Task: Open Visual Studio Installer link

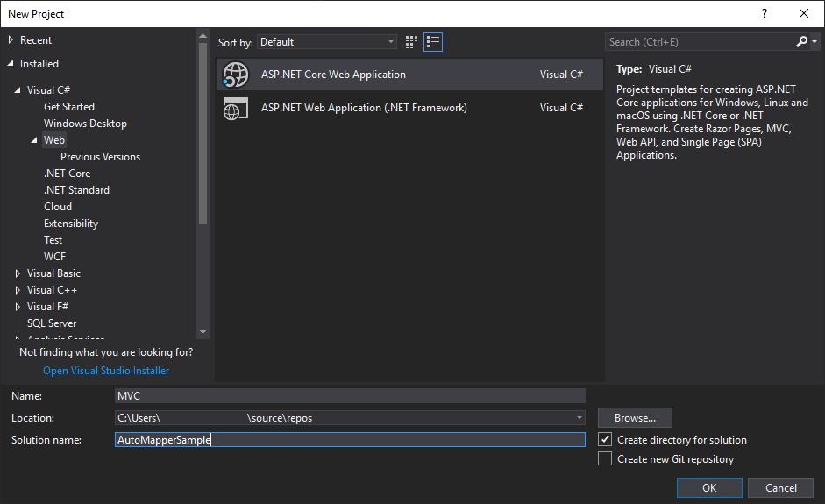Action: 106,371
